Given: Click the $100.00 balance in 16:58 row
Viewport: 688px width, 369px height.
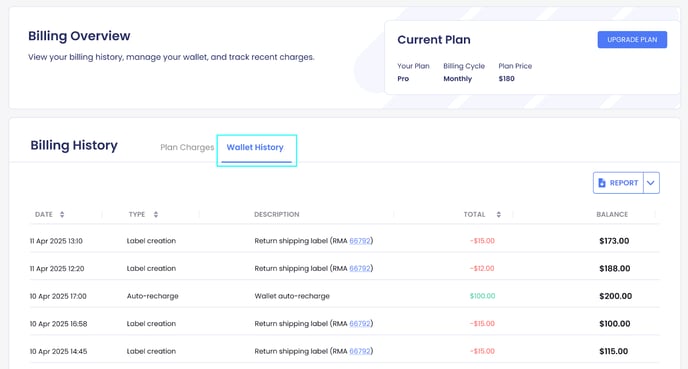Looking at the screenshot, I should (615, 324).
